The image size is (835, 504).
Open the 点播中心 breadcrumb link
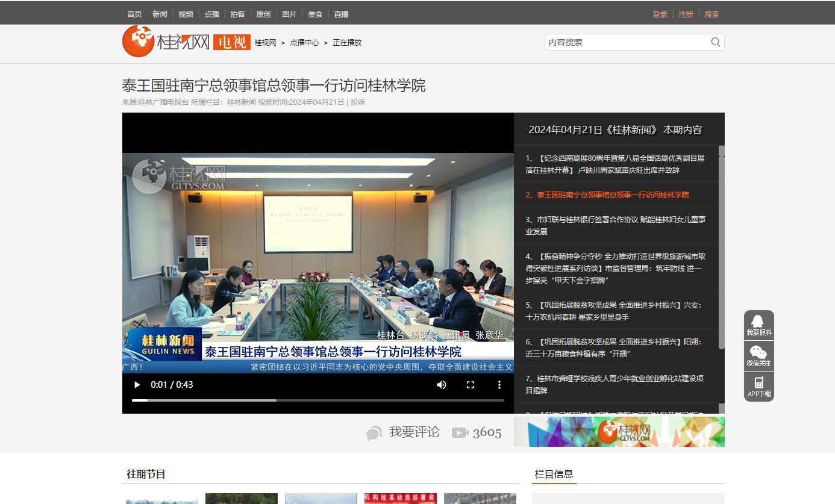tap(304, 43)
